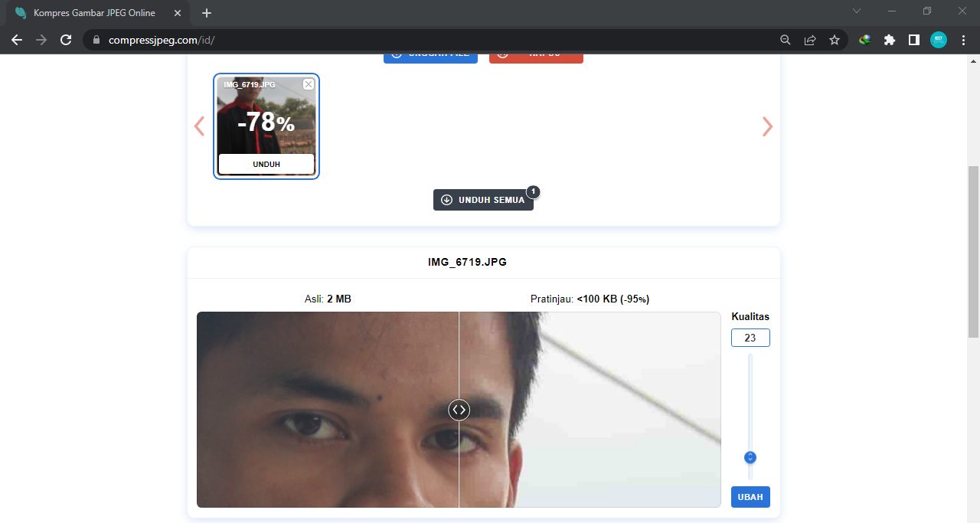Open the zoom magnifier in address bar
The width and height of the screenshot is (980, 523).
click(786, 40)
